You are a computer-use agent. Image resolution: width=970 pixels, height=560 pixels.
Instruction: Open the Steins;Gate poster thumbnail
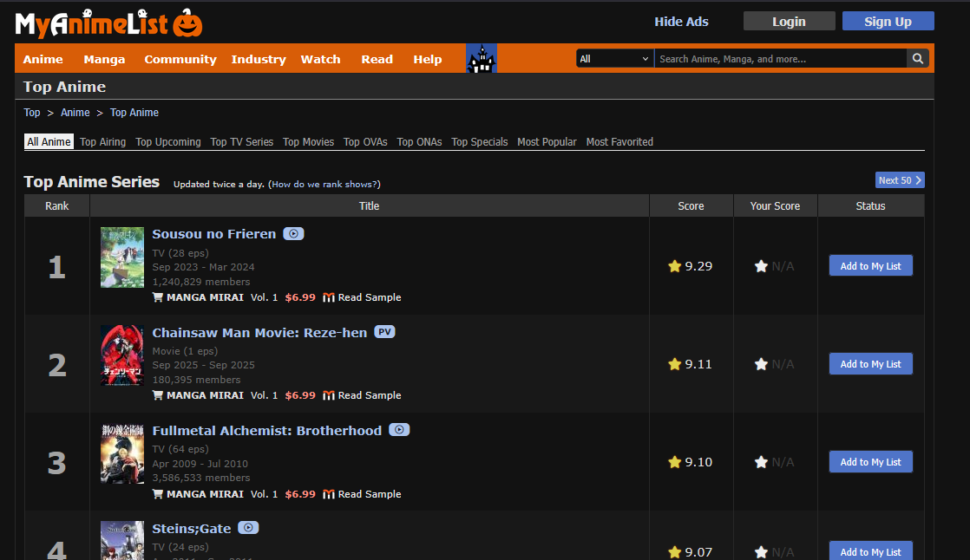tap(121, 540)
